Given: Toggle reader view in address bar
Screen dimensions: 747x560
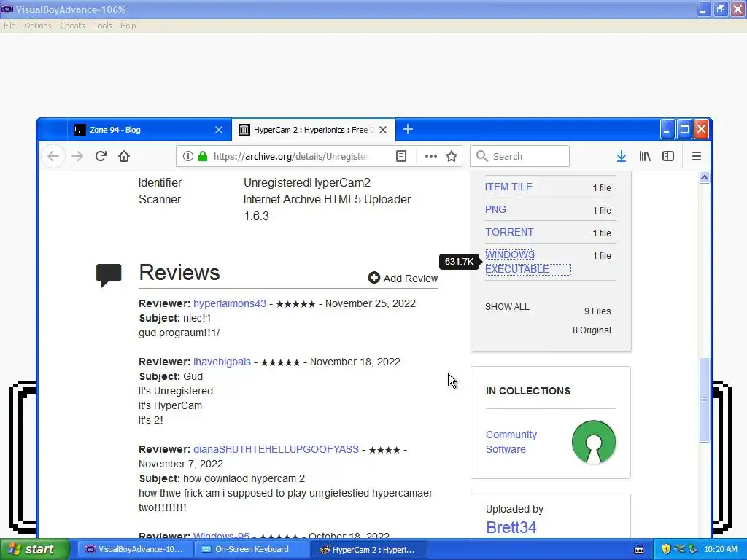Looking at the screenshot, I should (401, 156).
